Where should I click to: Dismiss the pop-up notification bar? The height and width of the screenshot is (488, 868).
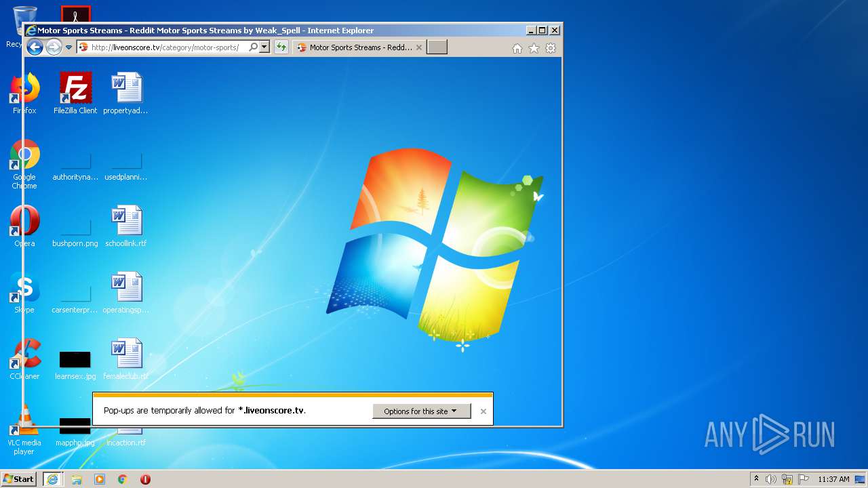[x=484, y=411]
